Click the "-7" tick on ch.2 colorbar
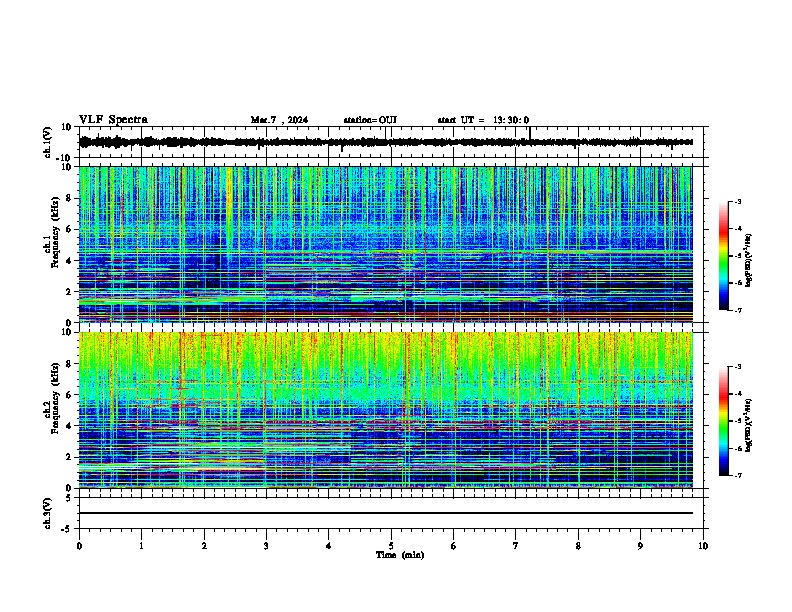 tap(737, 475)
